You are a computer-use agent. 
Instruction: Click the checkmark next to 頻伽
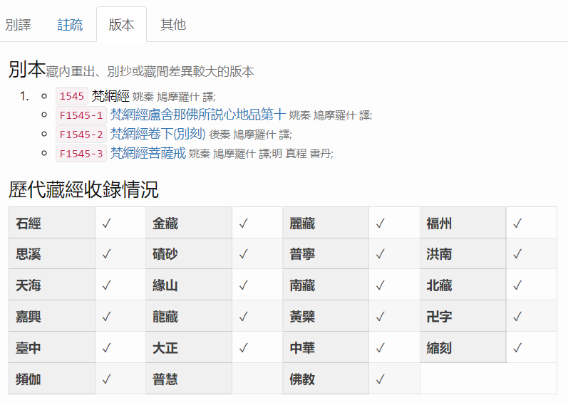coord(106,379)
